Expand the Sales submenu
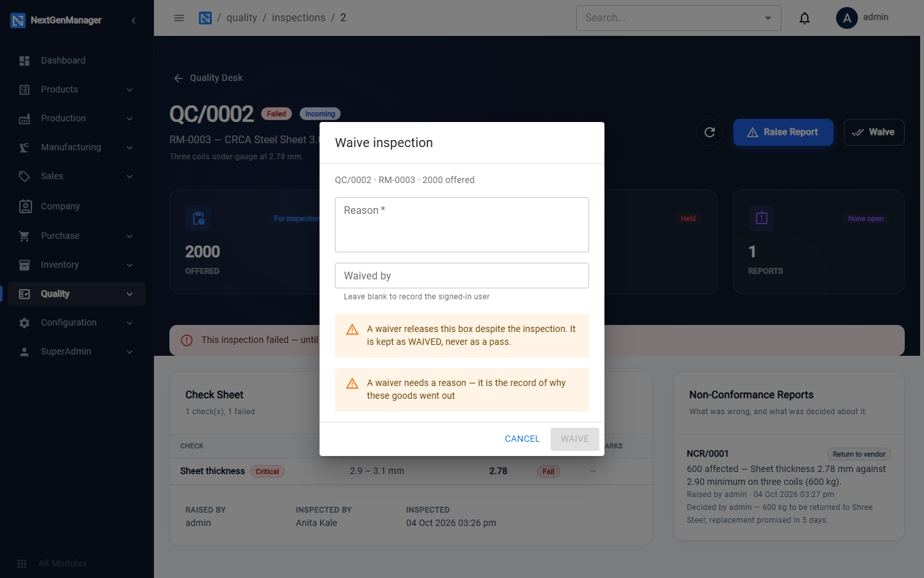Image resolution: width=924 pixels, height=578 pixels. 130,177
